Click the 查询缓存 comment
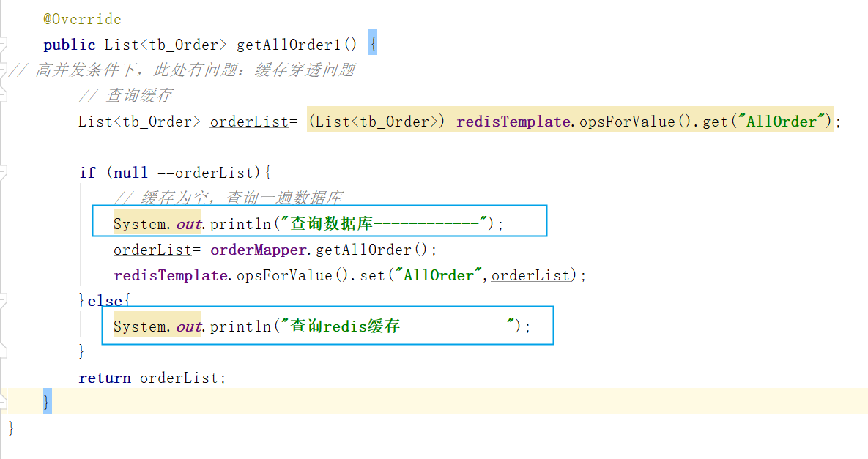This screenshot has width=868, height=459. tap(126, 96)
